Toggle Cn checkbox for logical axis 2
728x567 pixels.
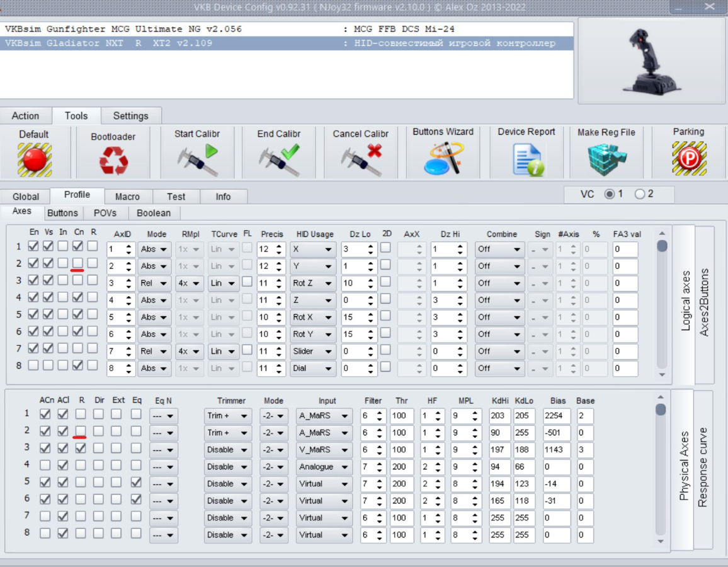pos(77,263)
